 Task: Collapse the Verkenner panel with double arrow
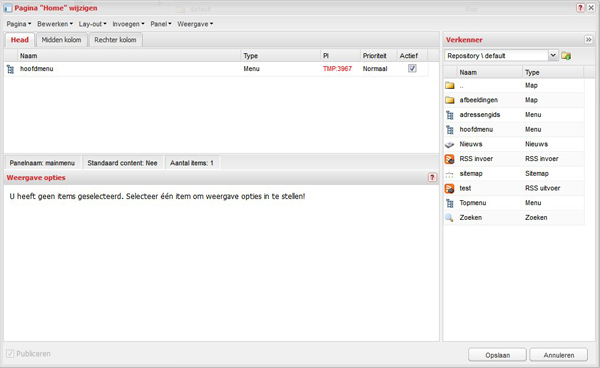(589, 39)
